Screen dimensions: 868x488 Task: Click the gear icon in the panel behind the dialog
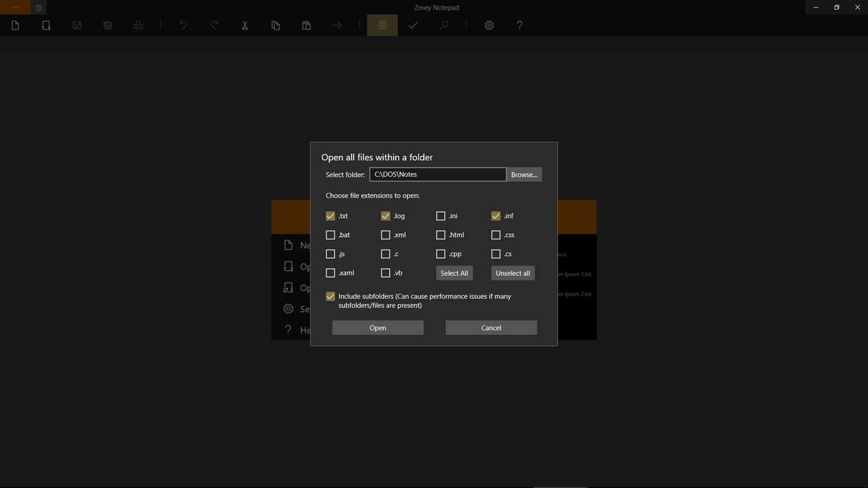pyautogui.click(x=288, y=308)
